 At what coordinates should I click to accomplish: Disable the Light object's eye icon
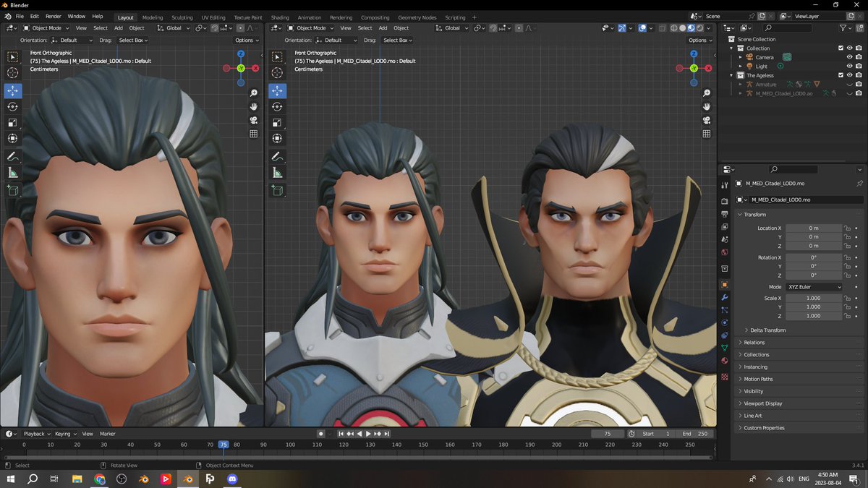tap(850, 67)
